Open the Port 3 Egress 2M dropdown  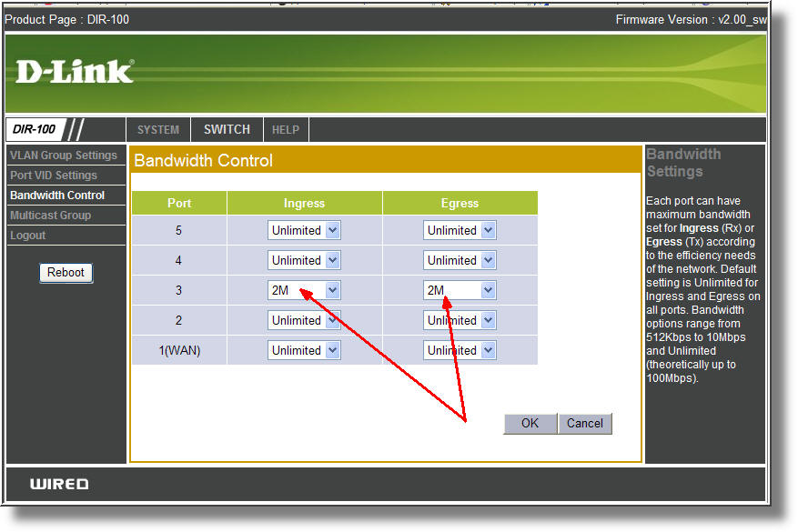[460, 290]
